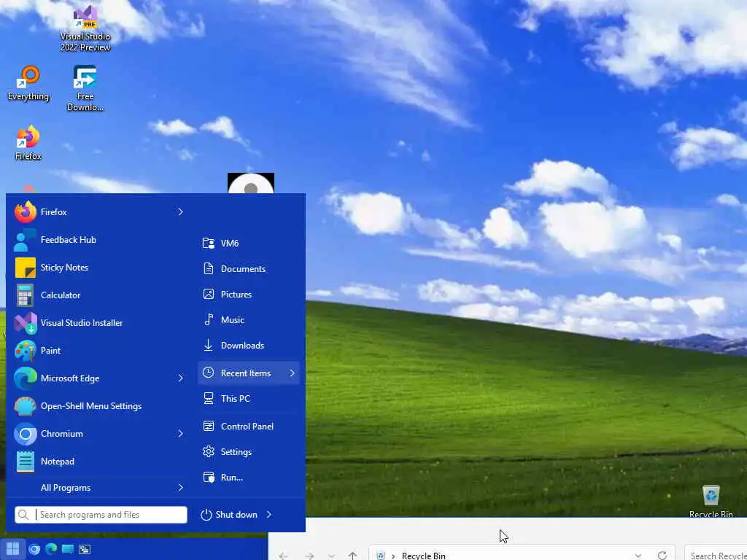This screenshot has width=747, height=560.
Task: Click the Firefox icon in the start menu
Action: point(26,212)
